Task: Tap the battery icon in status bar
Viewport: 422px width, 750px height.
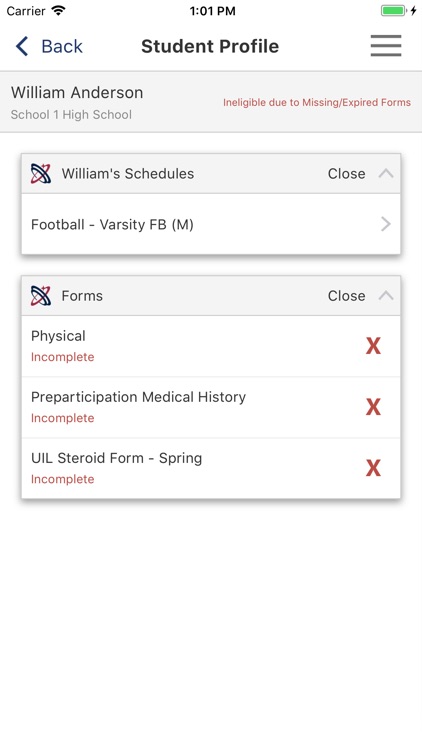Action: coord(393,11)
